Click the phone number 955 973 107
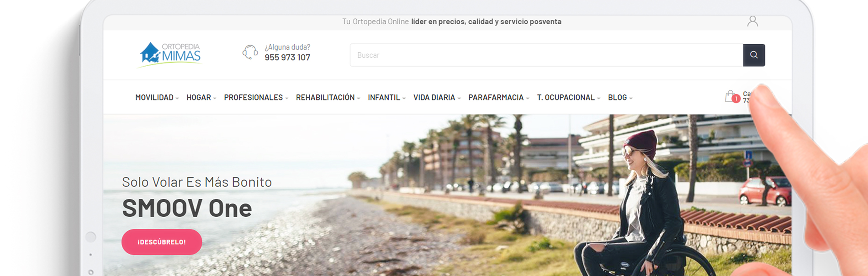 point(287,57)
